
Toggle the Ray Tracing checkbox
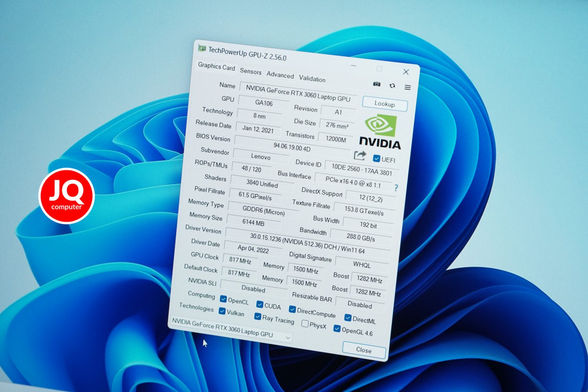258,316
